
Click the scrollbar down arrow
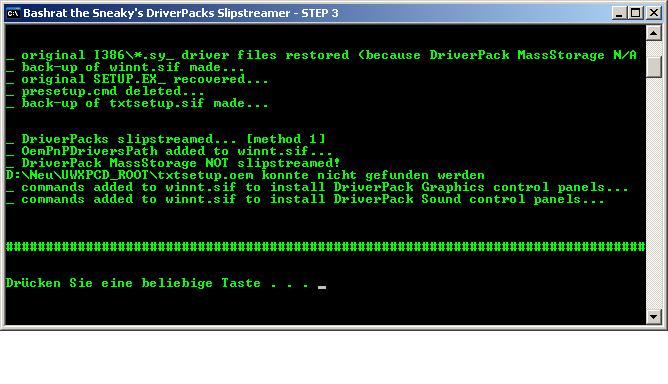coord(653,316)
